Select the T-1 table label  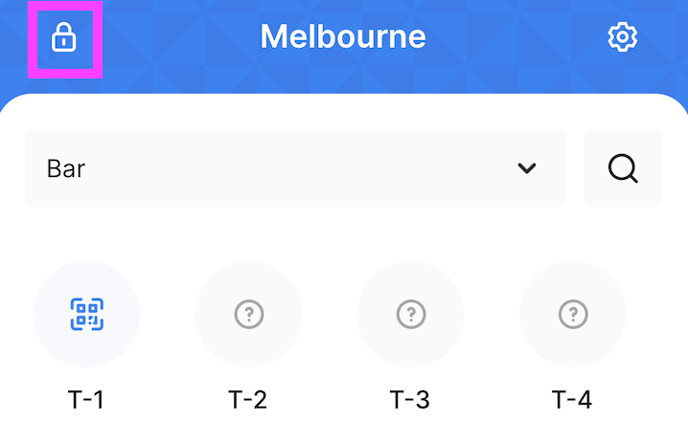[x=86, y=400]
